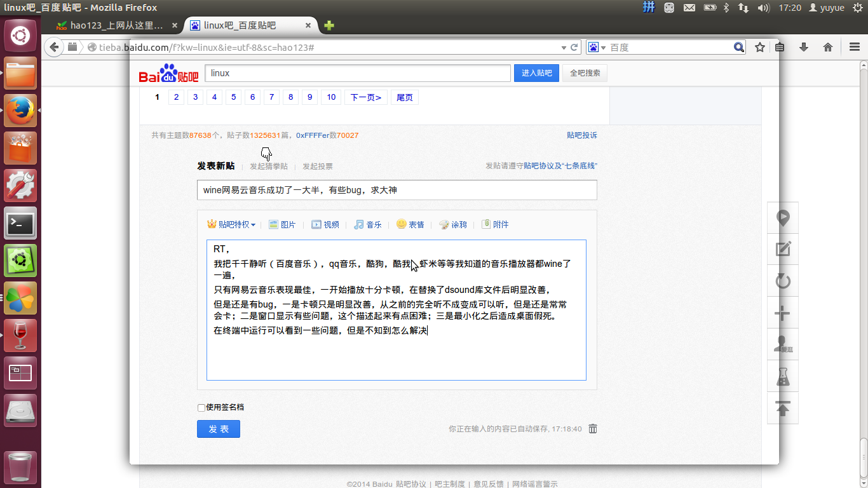Go to 下一页> next page
The width and height of the screenshot is (868, 488).
pyautogui.click(x=365, y=97)
